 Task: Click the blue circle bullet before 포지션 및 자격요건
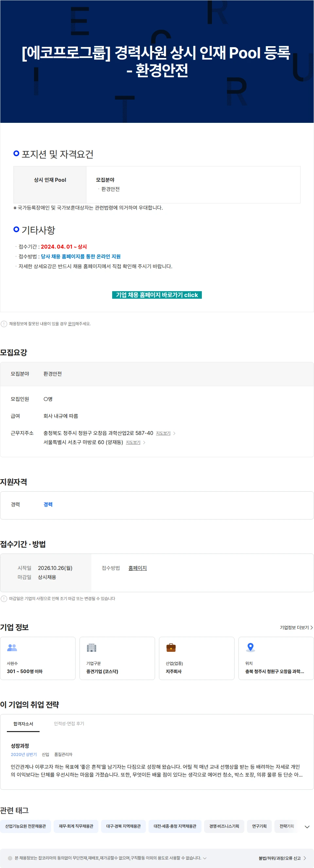pos(16,153)
